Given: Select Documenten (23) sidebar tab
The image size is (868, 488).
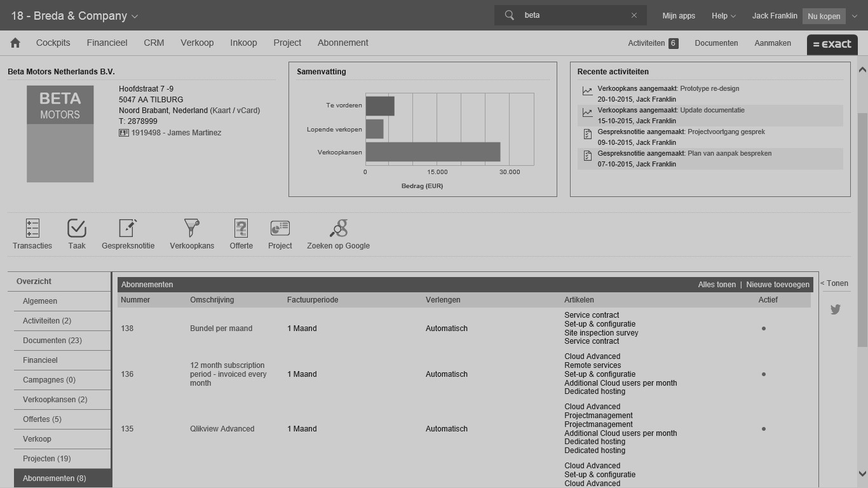Looking at the screenshot, I should click(62, 341).
